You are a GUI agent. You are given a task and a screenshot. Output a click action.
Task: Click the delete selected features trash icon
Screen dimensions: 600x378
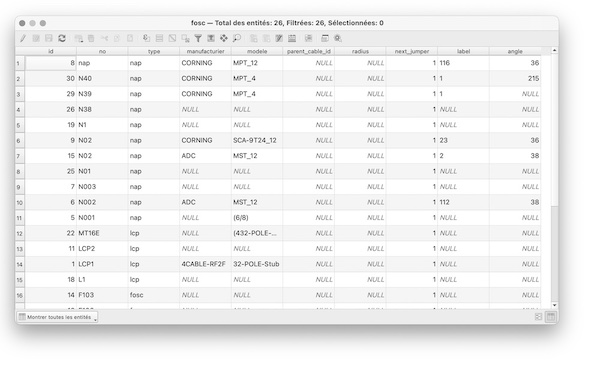coord(91,38)
